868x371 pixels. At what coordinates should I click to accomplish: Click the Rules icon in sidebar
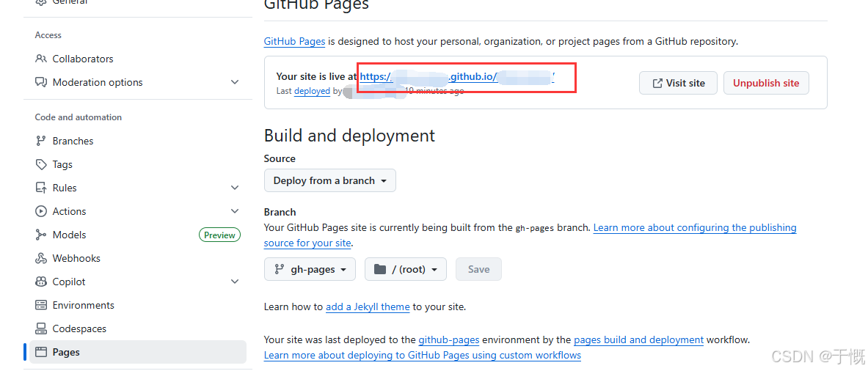pyautogui.click(x=41, y=188)
